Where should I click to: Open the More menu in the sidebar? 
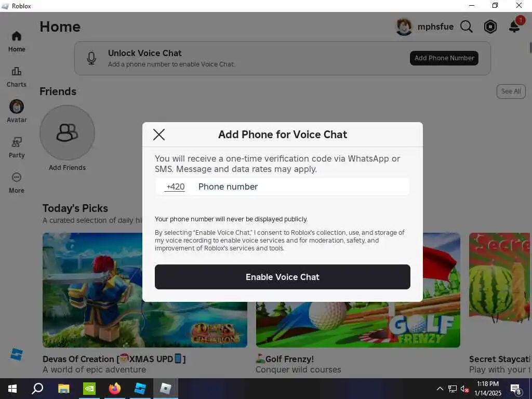coord(17,183)
